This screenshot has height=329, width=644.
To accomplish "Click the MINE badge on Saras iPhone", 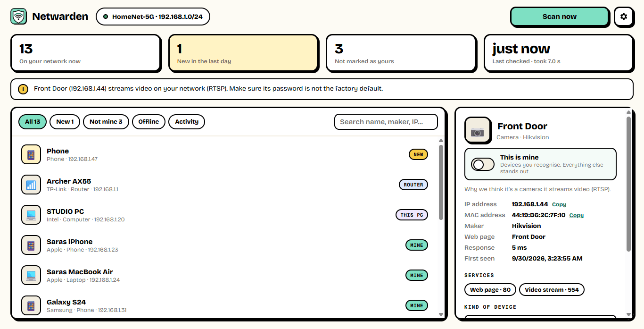I will coord(417,245).
